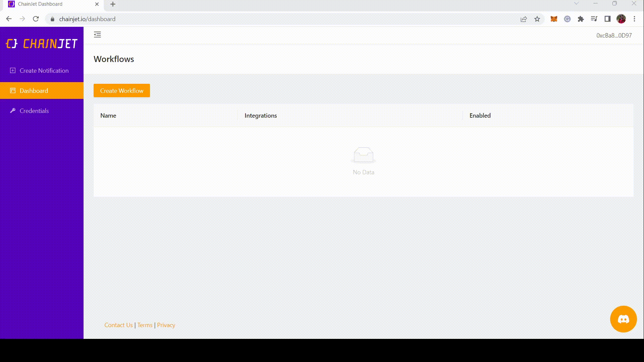Open the Privacy link

tap(166, 325)
